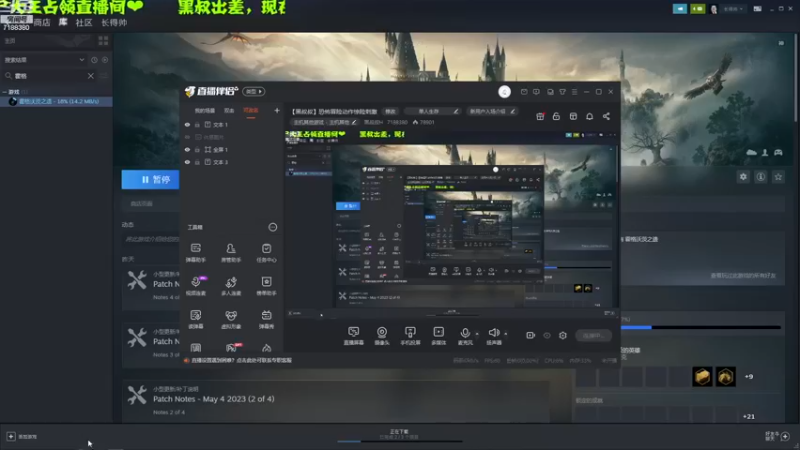This screenshot has height=450, width=800.
Task: Select the downloading game row in Steam library
Action: coord(56,102)
